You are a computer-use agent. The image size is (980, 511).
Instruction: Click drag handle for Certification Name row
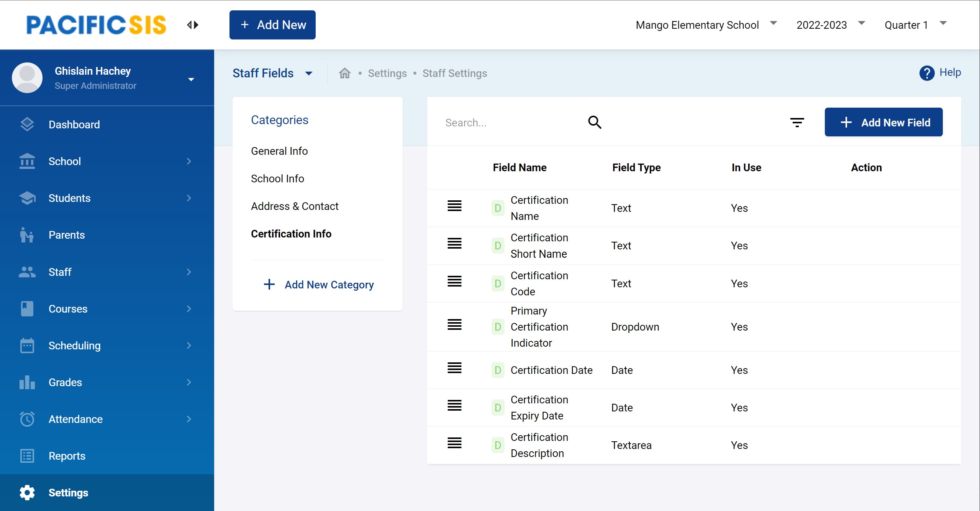point(454,206)
